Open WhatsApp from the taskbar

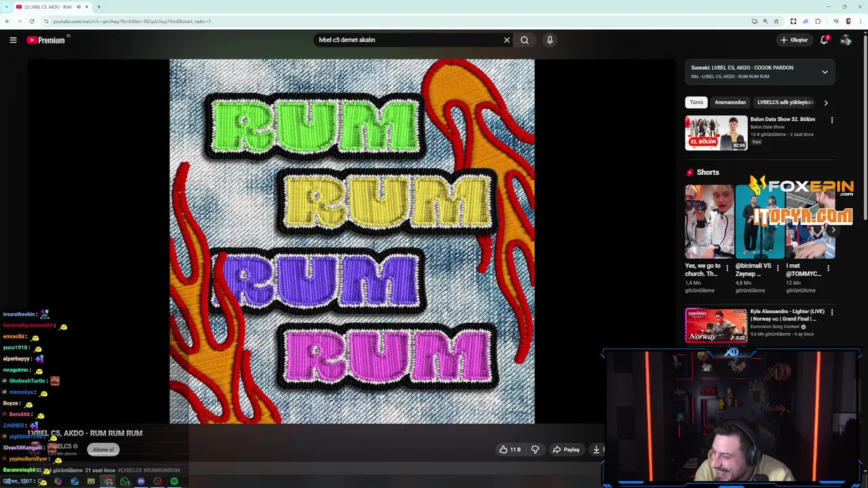tap(125, 481)
